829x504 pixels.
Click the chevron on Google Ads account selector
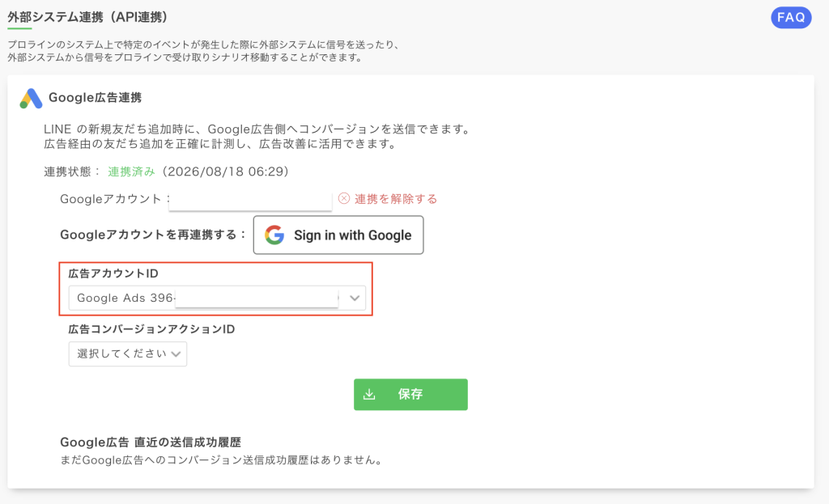pos(355,298)
